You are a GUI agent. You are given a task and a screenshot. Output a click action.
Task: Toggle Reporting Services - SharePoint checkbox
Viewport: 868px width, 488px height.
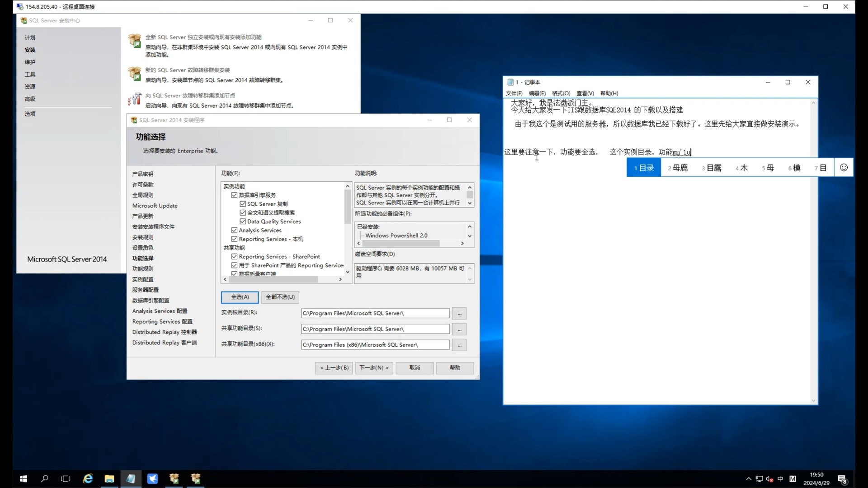coord(235,257)
